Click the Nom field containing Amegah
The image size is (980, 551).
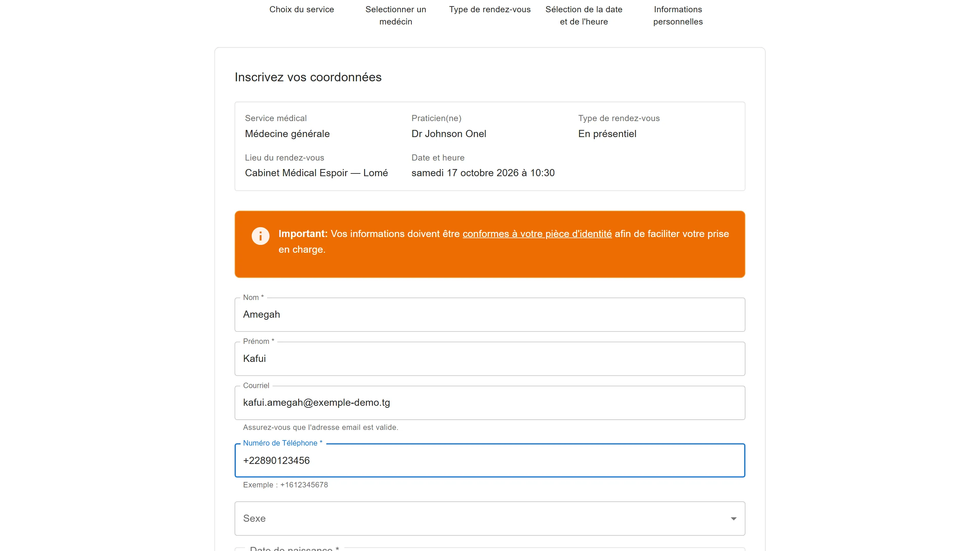pyautogui.click(x=490, y=315)
